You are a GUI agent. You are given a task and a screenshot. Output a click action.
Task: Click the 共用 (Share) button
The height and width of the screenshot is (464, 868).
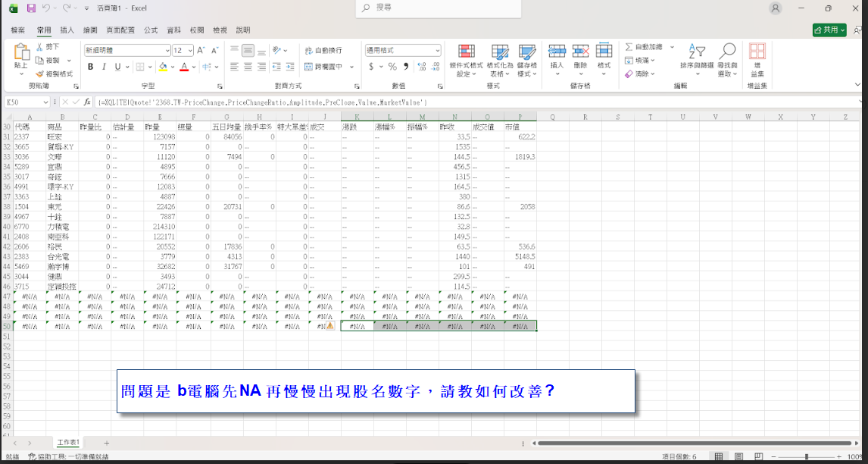(x=829, y=30)
